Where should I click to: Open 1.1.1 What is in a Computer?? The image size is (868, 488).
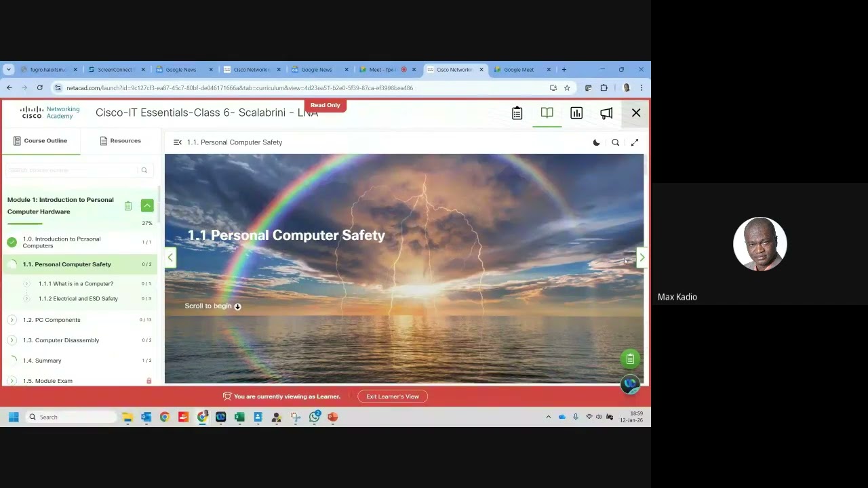tap(76, 284)
